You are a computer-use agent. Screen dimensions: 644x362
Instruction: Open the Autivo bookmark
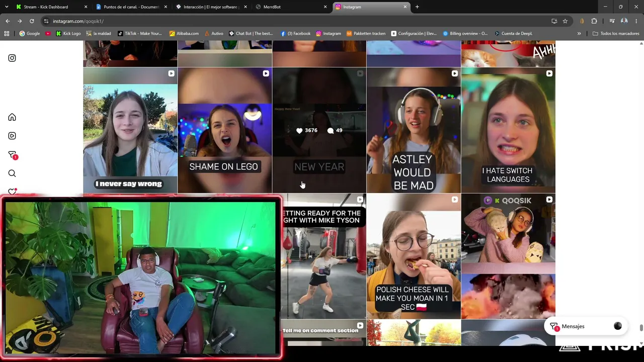click(x=214, y=34)
